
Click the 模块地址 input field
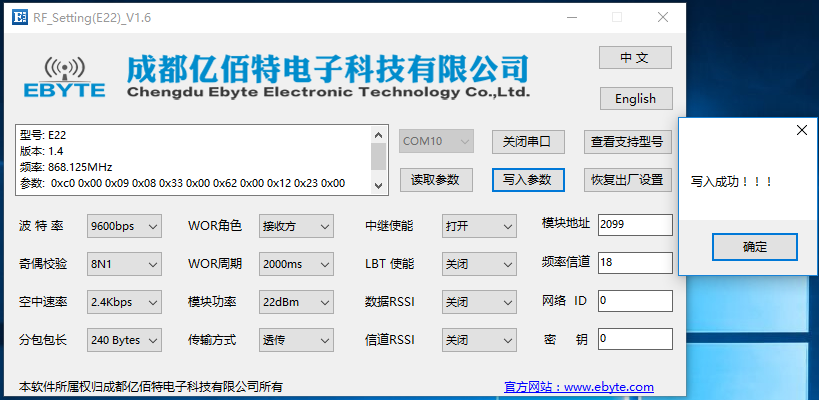coord(634,225)
